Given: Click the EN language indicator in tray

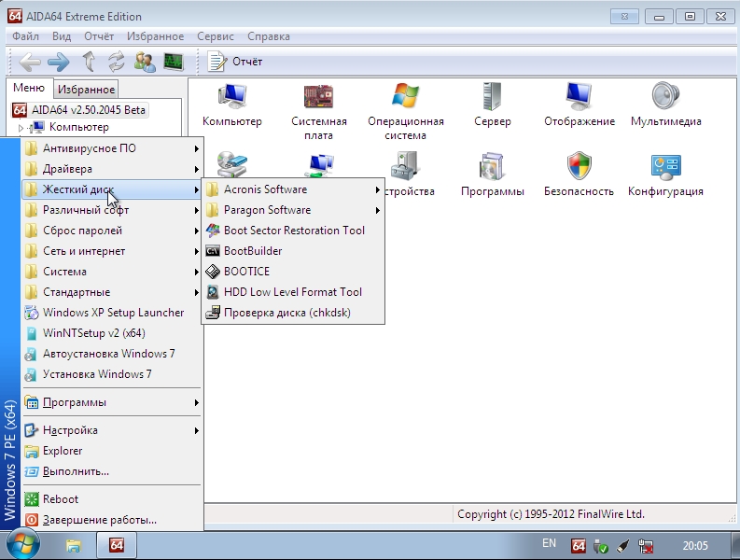Looking at the screenshot, I should tap(549, 543).
